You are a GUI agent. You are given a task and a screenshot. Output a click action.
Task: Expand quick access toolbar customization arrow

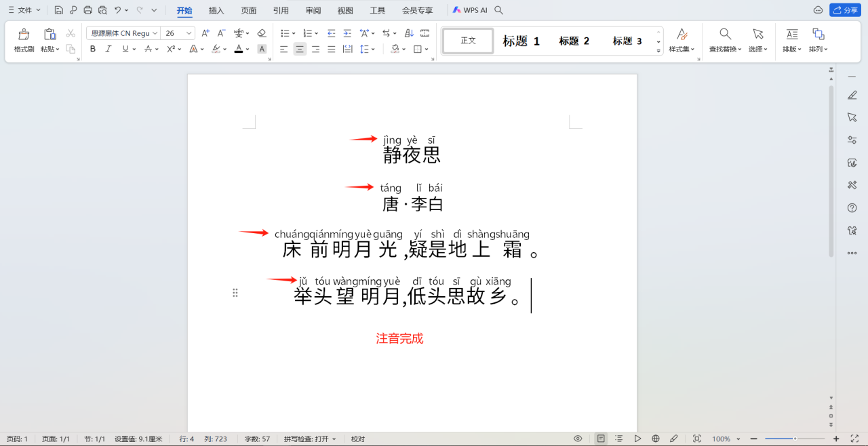click(x=154, y=10)
